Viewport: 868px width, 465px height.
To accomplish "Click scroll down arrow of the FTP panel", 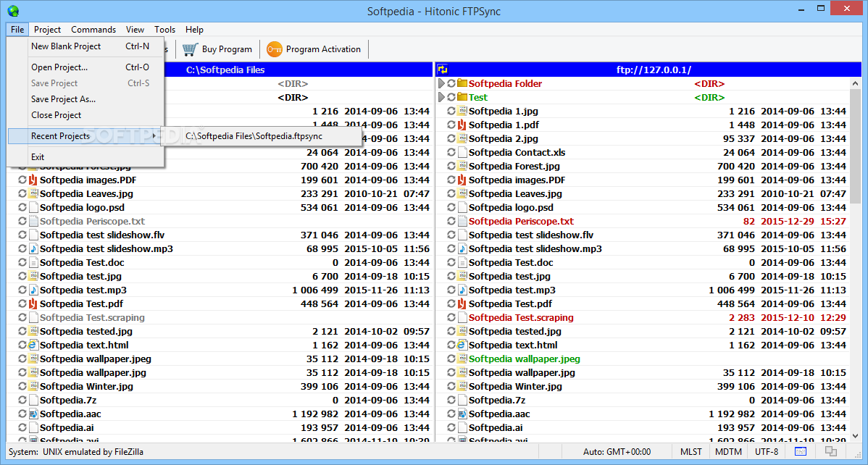I will pos(855,435).
